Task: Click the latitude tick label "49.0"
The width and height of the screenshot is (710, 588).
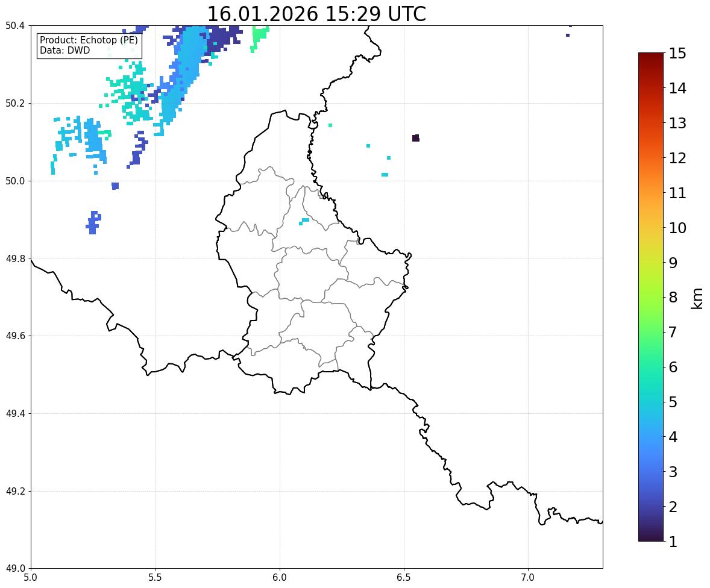Action: [x=15, y=569]
